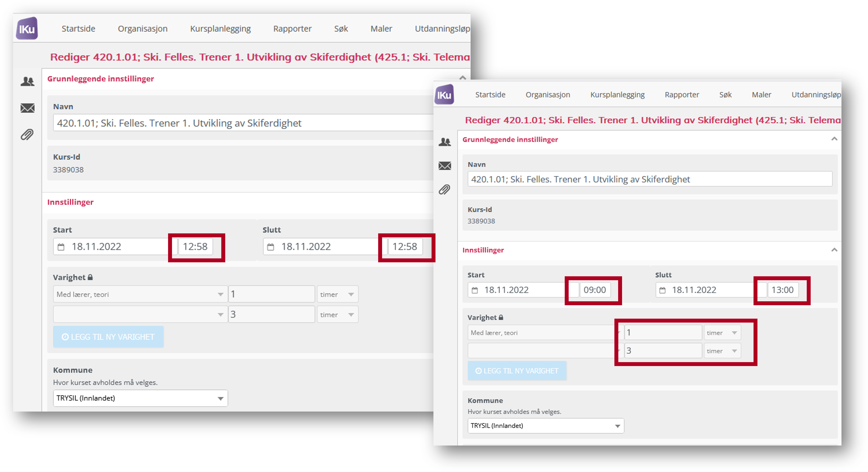Click the IKu logo in the back window
The image size is (868, 472).
(27, 29)
